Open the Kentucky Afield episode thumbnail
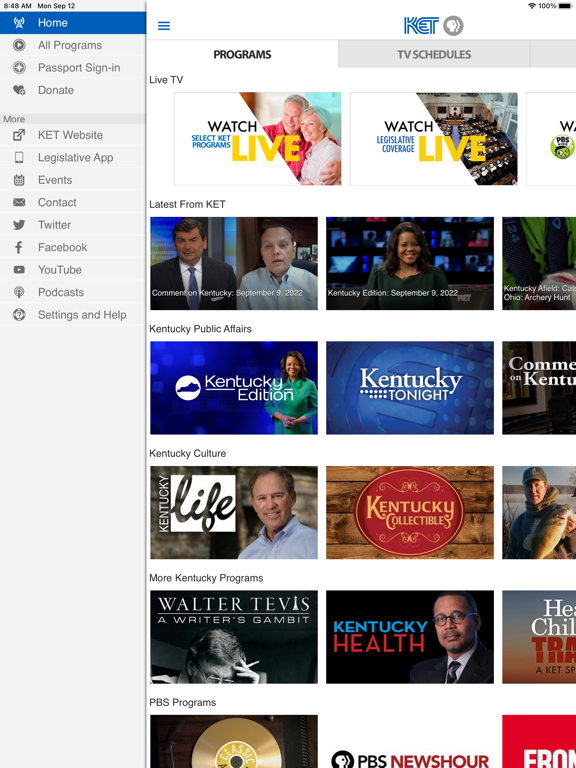 coord(539,264)
